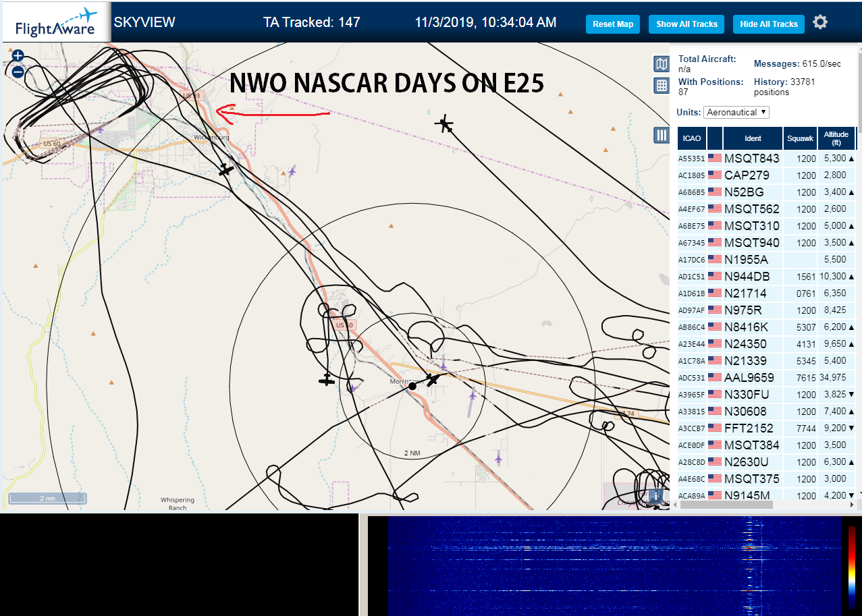This screenshot has height=616, width=862.
Task: Click Show All Tracks button
Action: 686,24
